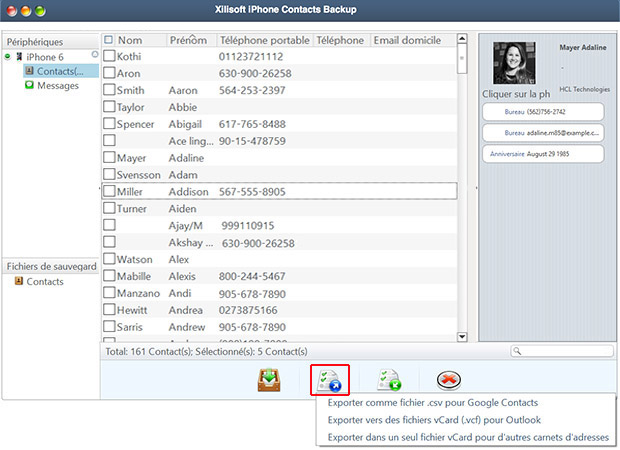Click the contact search input field
620x450 pixels.
(x=562, y=351)
